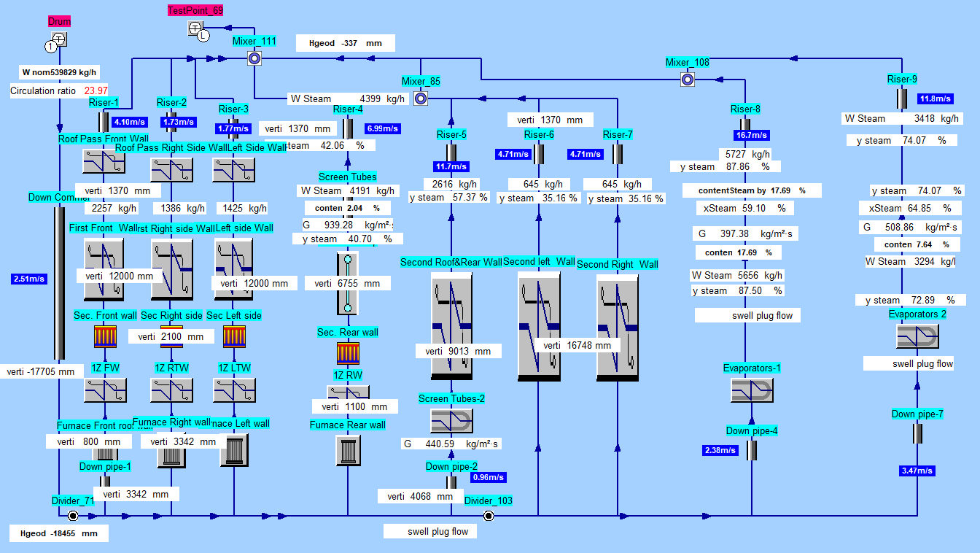Click the Mixer_85 circular node
The image size is (980, 553).
tap(421, 98)
